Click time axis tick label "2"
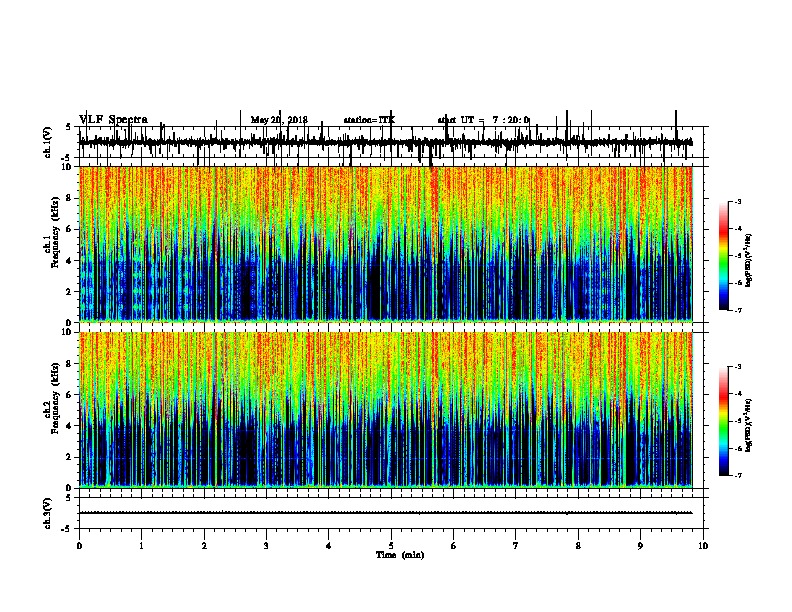The height and width of the screenshot is (612, 792). (204, 546)
